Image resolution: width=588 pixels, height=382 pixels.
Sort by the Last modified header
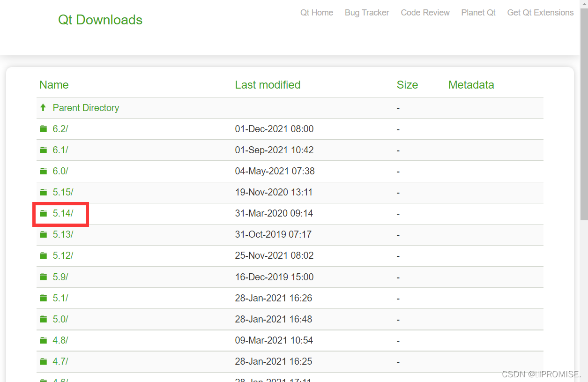pyautogui.click(x=268, y=85)
